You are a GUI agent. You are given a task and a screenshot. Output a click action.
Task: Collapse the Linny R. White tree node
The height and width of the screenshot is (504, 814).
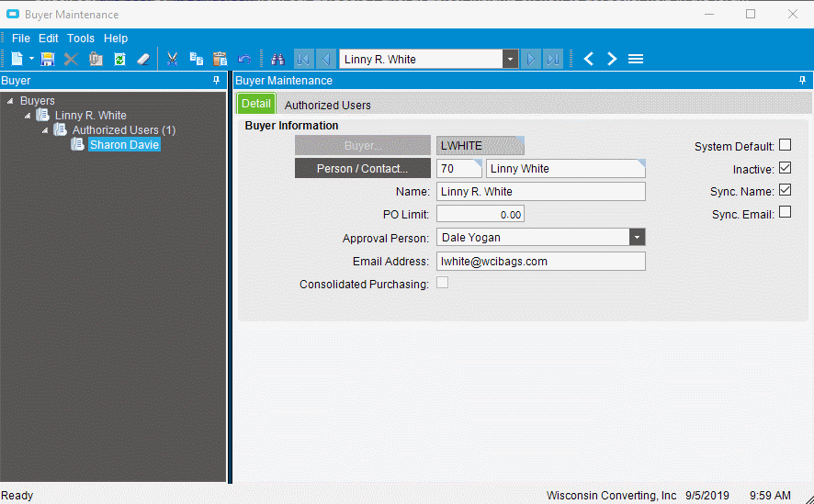coord(28,115)
